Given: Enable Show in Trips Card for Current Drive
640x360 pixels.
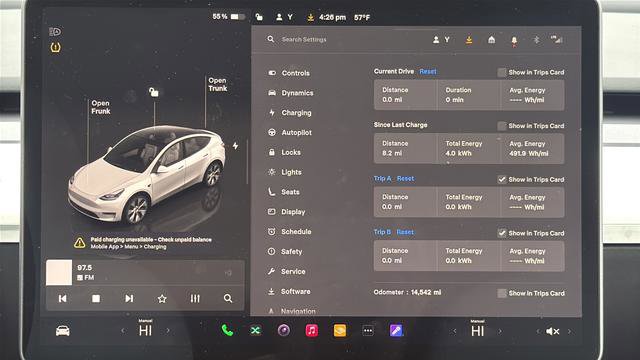Looking at the screenshot, I should [x=502, y=73].
